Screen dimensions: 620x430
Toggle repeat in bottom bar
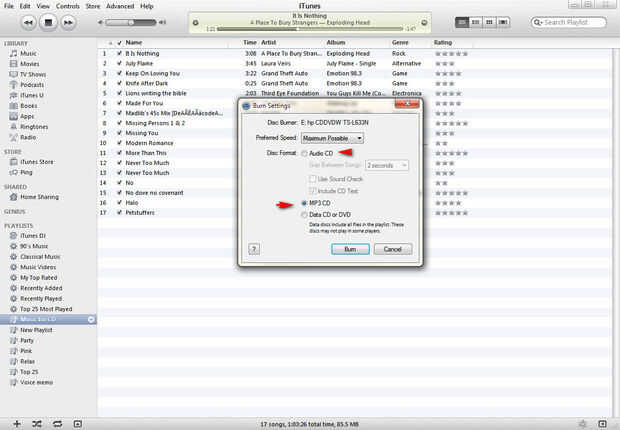57,424
